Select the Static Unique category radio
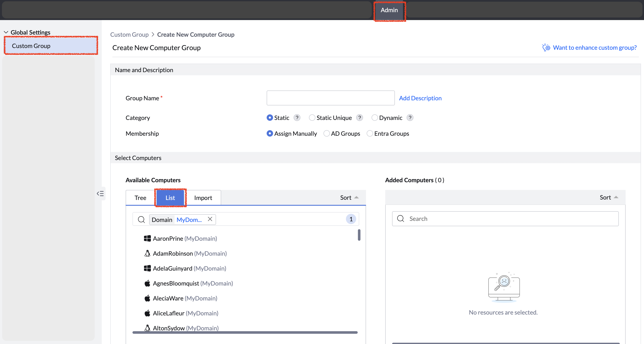 (x=312, y=118)
